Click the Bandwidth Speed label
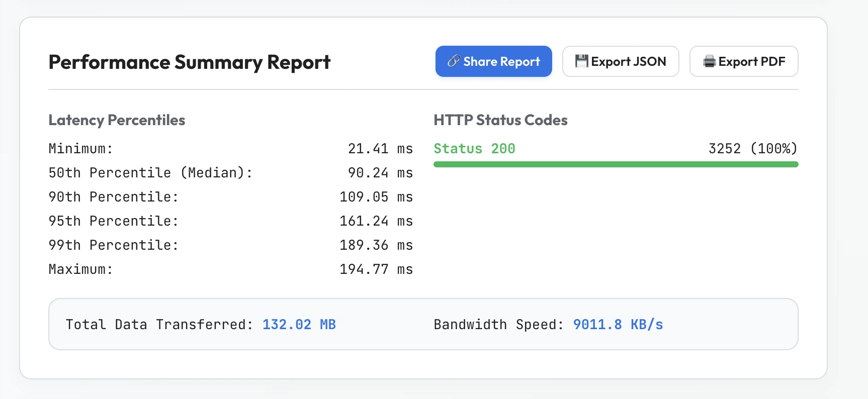The height and width of the screenshot is (399, 868). 498,325
